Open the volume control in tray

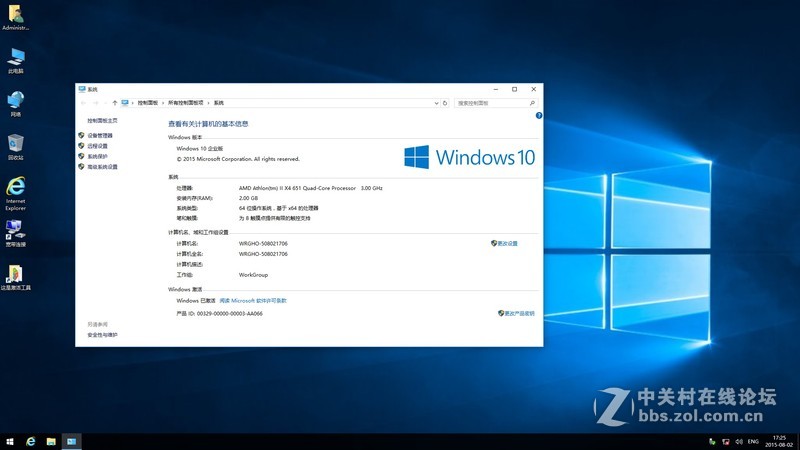coord(739,442)
